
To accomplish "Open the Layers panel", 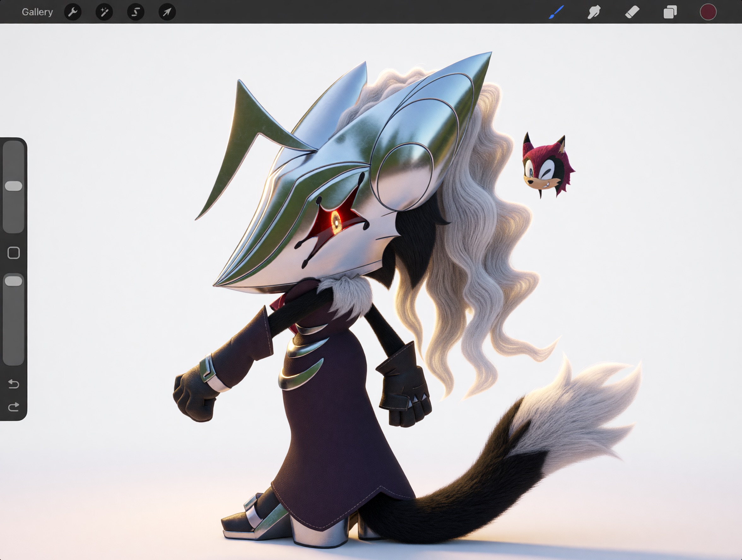I will [670, 12].
